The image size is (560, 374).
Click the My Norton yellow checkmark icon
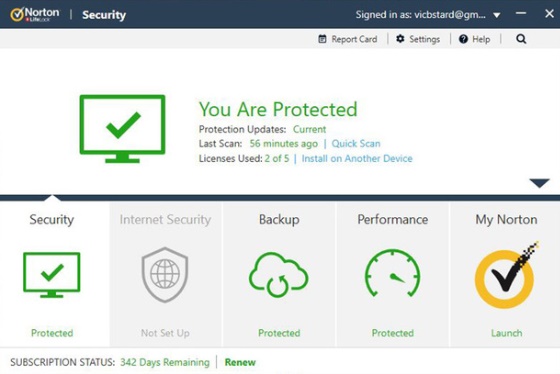506,276
